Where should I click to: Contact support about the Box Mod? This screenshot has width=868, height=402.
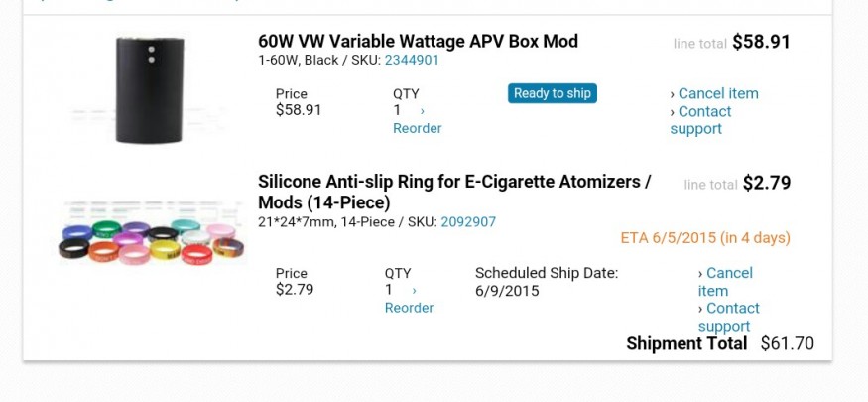[x=702, y=120]
